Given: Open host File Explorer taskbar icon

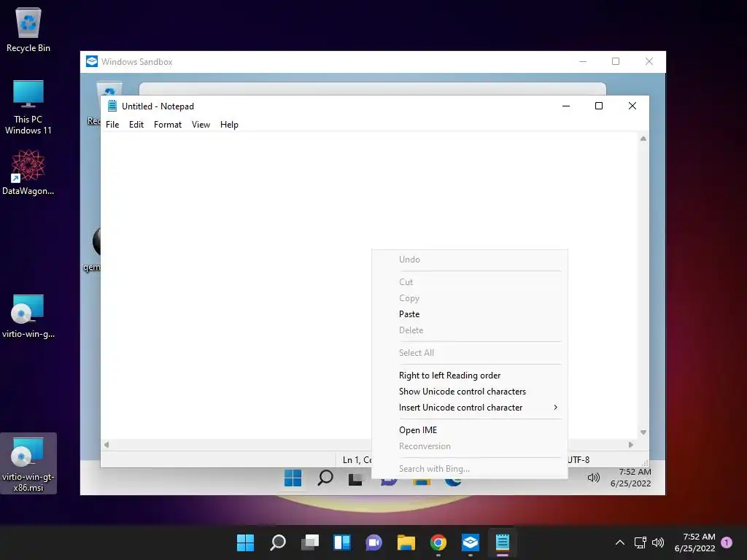Looking at the screenshot, I should (x=406, y=542).
